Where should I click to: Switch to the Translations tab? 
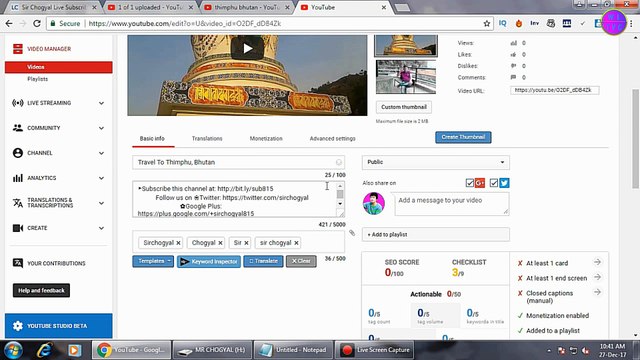click(x=207, y=139)
